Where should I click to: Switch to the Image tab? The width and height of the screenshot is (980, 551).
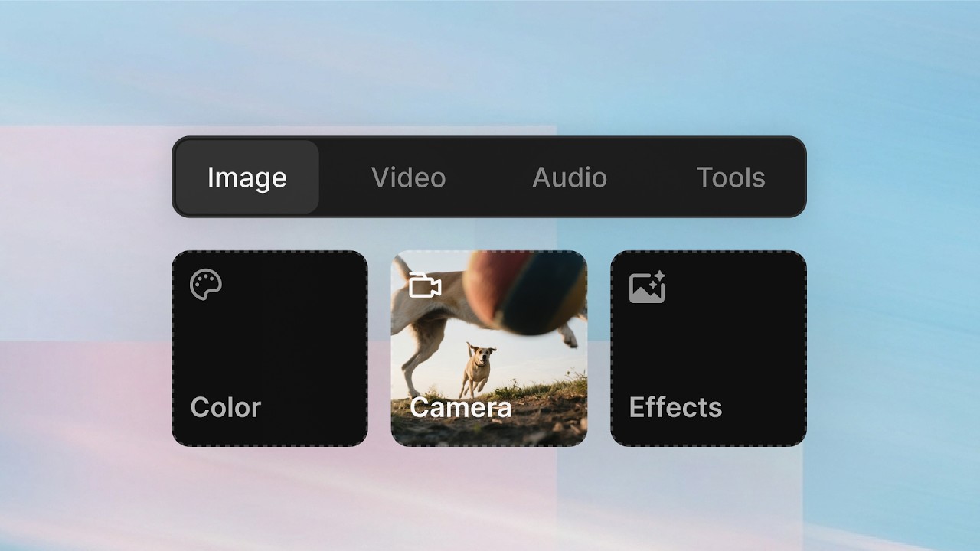(247, 178)
